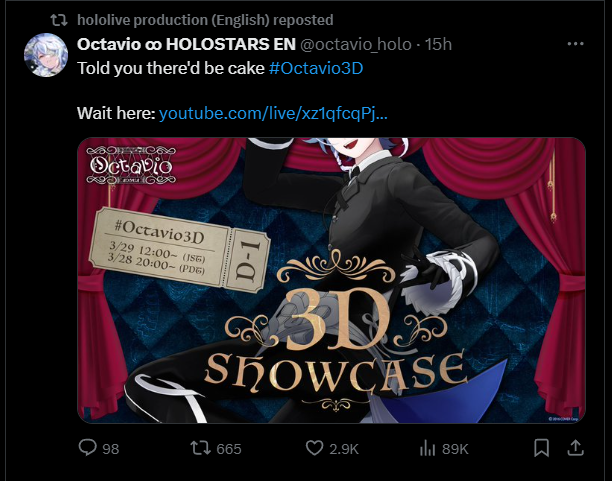Open the 3D Showcase image thumbnail

coord(331,280)
